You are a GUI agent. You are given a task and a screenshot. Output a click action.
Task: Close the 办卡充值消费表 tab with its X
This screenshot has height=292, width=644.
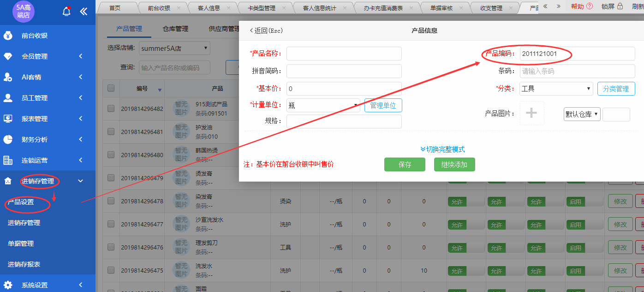411,8
